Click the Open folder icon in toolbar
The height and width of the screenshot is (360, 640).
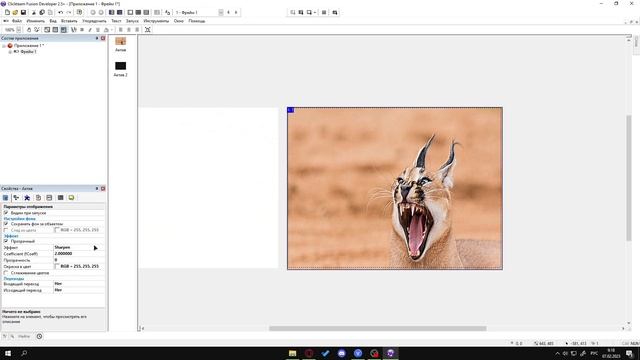click(x=15, y=13)
